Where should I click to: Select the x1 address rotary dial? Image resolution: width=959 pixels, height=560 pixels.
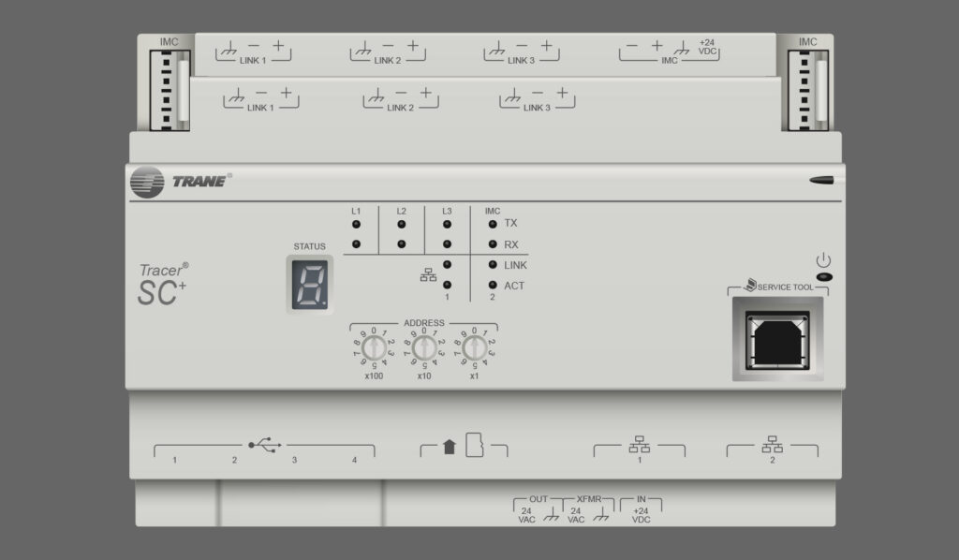[474, 348]
